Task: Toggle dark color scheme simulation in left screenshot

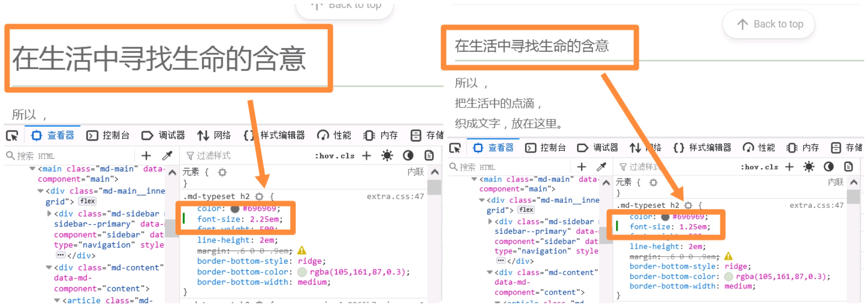Action: pyautogui.click(x=408, y=156)
